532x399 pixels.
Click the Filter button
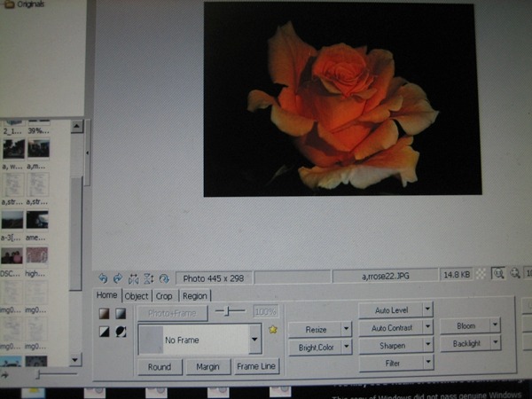point(392,363)
